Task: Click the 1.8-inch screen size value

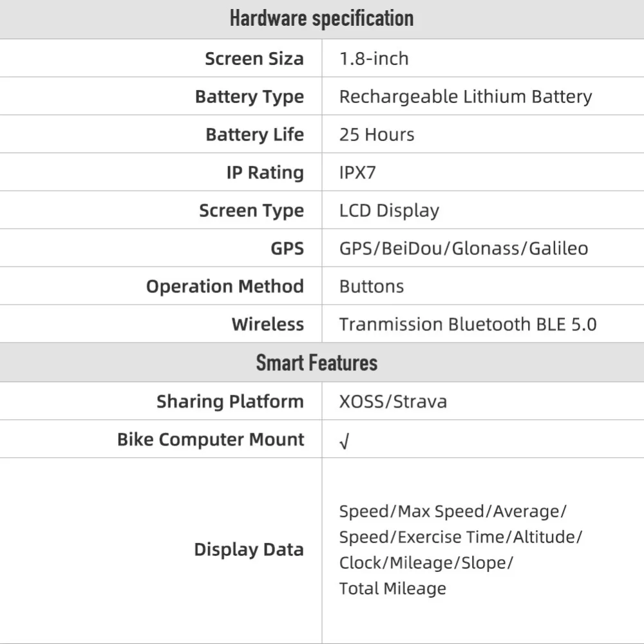Action: [x=374, y=59]
